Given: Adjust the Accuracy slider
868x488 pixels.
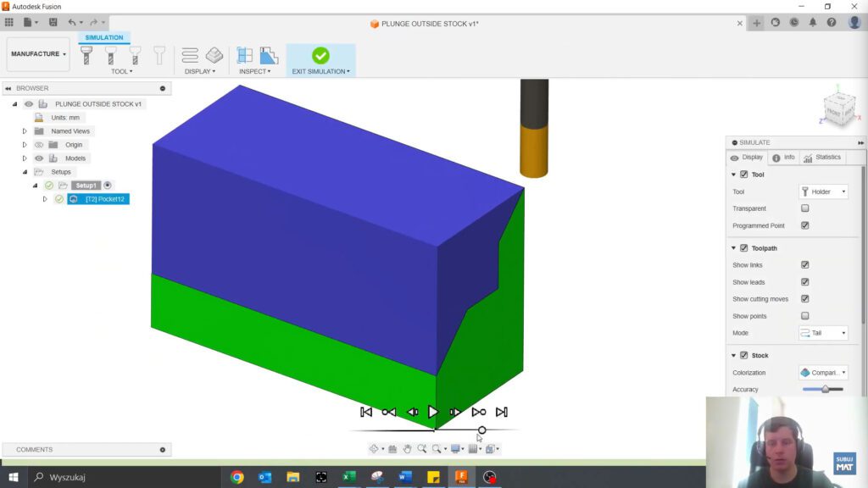Looking at the screenshot, I should [826, 390].
